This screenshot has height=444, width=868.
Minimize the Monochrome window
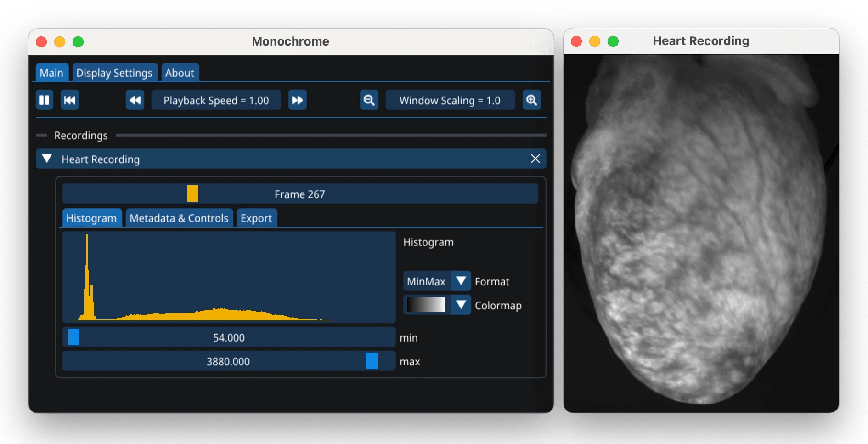tap(60, 42)
